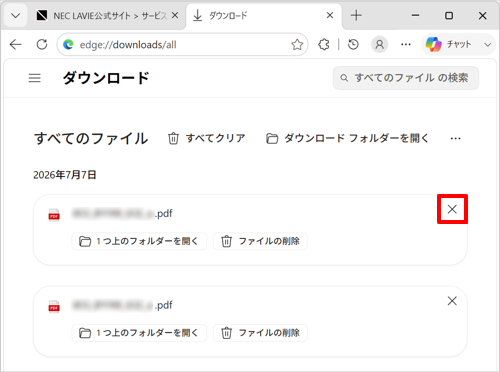Open the profile account icon
Viewport: 500px width, 372px height.
(x=379, y=44)
